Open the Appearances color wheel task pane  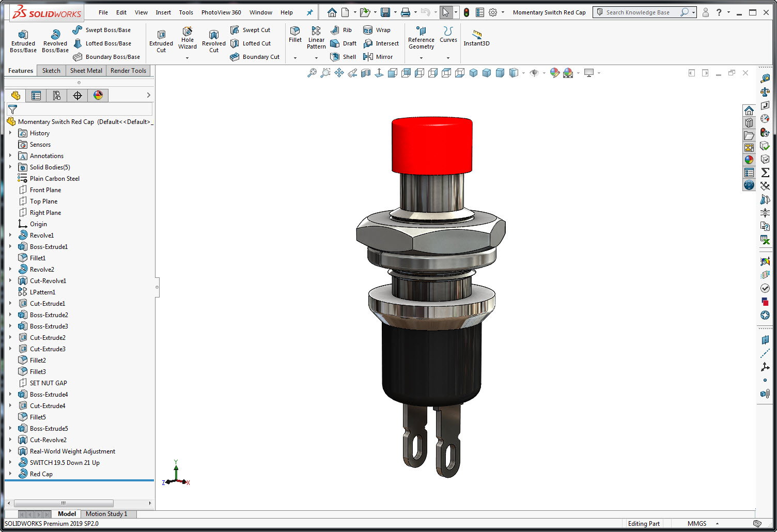(749, 160)
